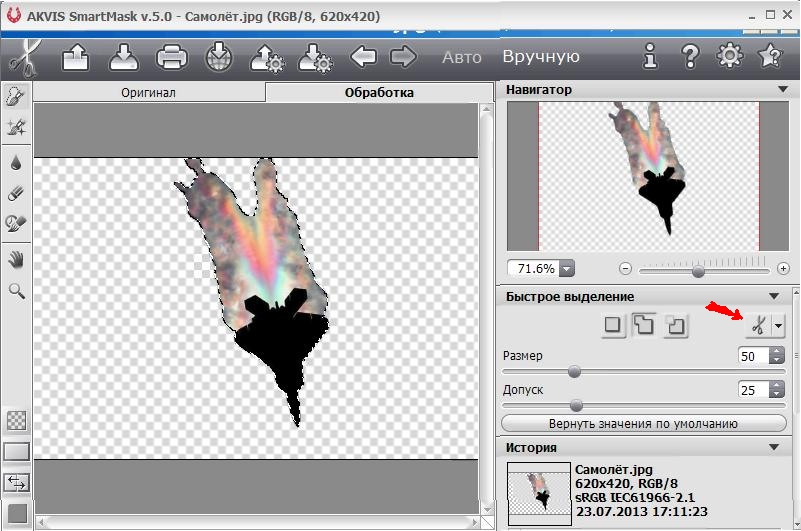Print the image with printer icon
The width and height of the screenshot is (801, 531).
[x=172, y=57]
